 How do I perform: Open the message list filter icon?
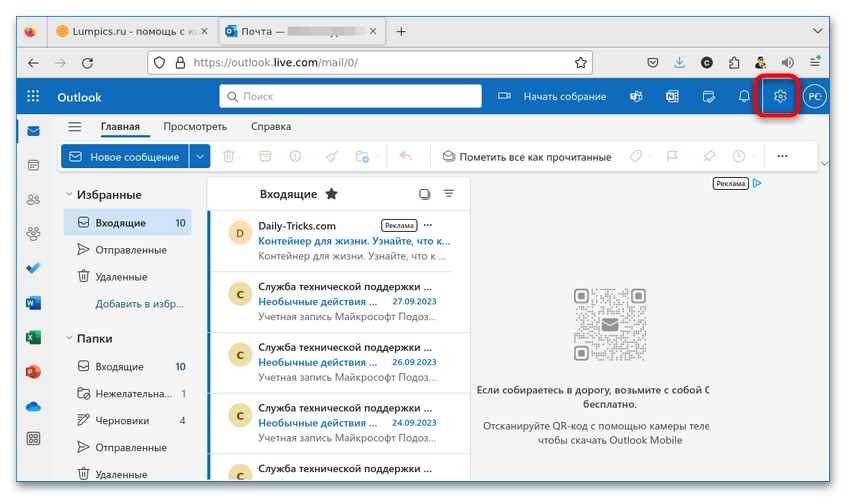point(448,194)
